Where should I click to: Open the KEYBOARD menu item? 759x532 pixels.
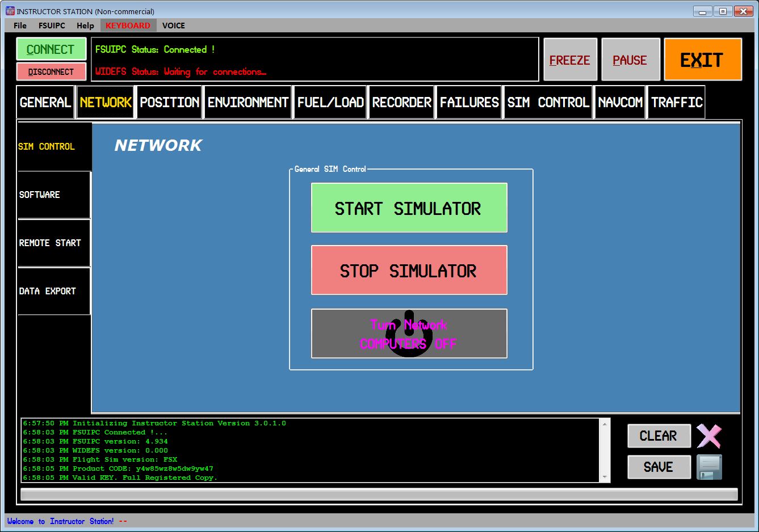pos(128,26)
